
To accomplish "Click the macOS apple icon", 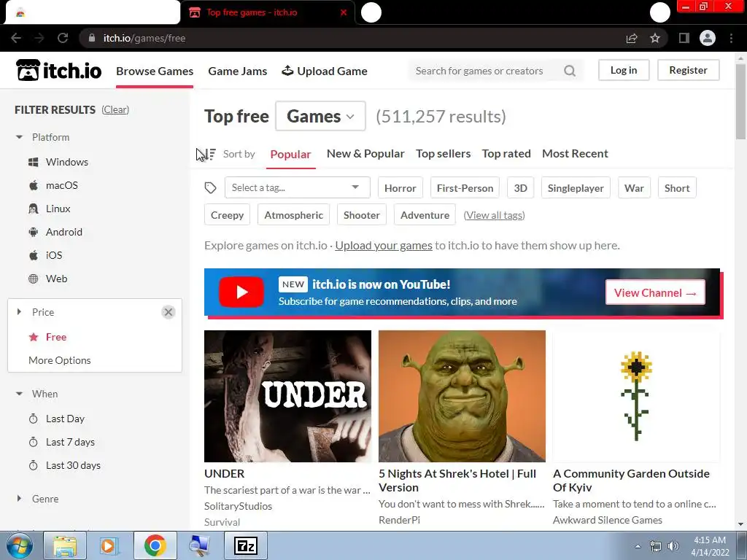I will (34, 185).
